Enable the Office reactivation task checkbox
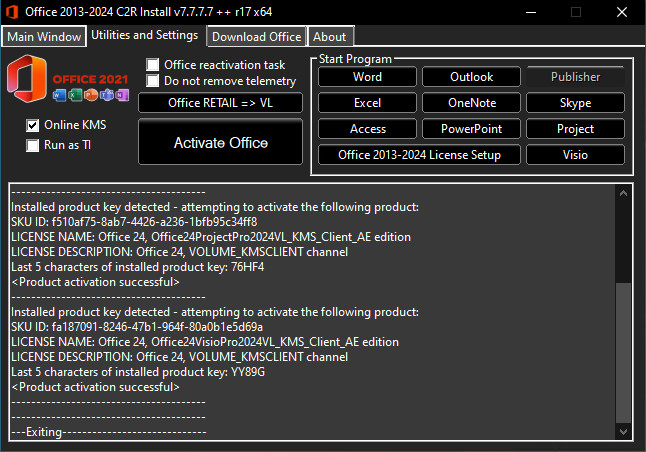The height and width of the screenshot is (452, 646). (x=153, y=65)
